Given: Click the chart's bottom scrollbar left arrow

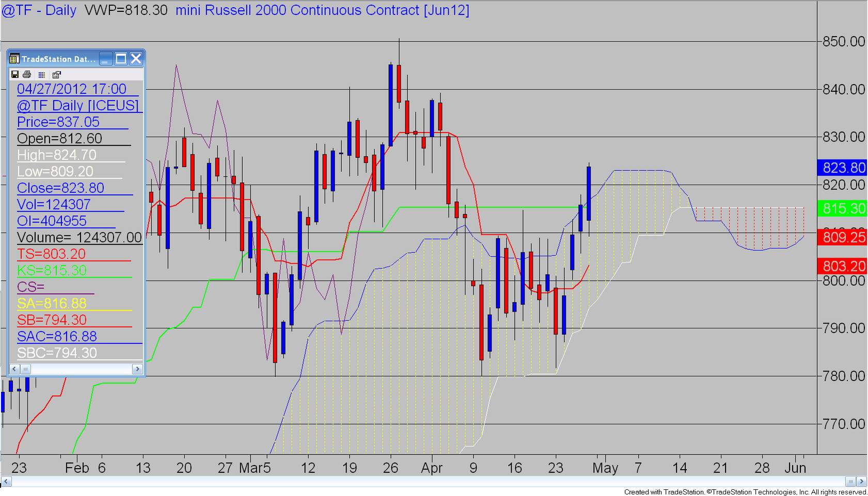Looking at the screenshot, I should click(x=6, y=482).
